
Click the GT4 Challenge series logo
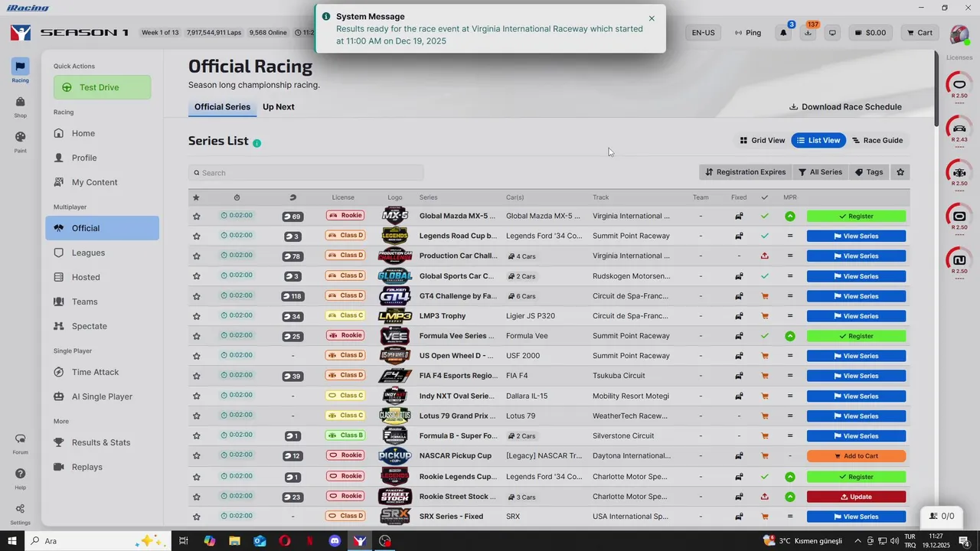pyautogui.click(x=395, y=295)
